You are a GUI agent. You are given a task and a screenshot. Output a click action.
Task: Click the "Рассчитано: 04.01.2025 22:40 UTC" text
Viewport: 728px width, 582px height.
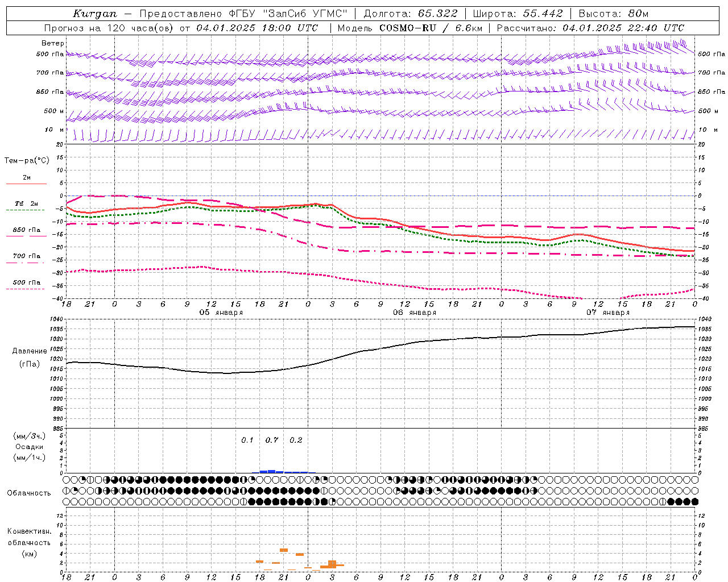tap(590, 28)
